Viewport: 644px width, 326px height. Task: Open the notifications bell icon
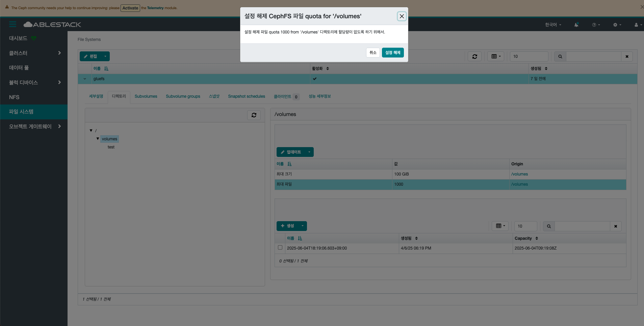[576, 25]
